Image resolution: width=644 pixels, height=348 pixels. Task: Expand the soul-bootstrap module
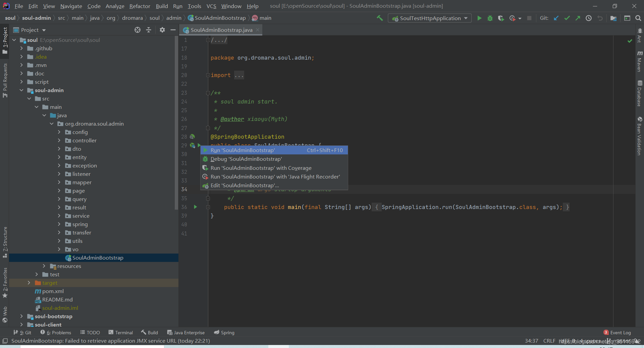(x=21, y=316)
